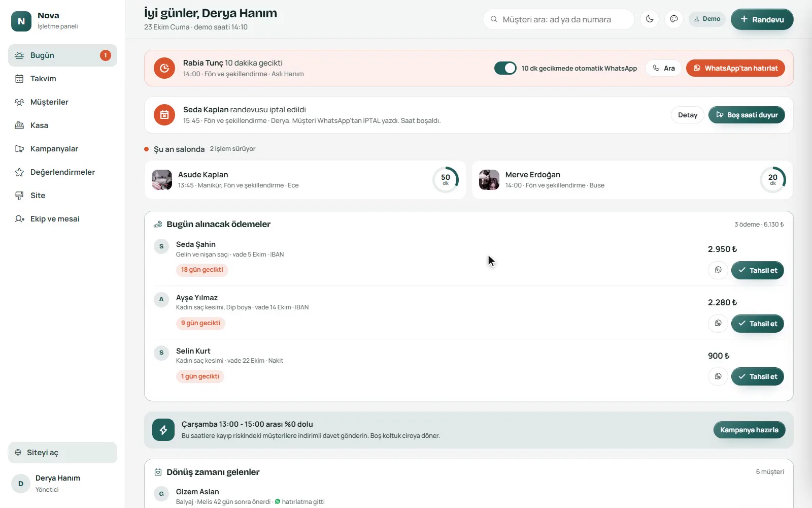Click the Nova logo icon

tap(21, 21)
